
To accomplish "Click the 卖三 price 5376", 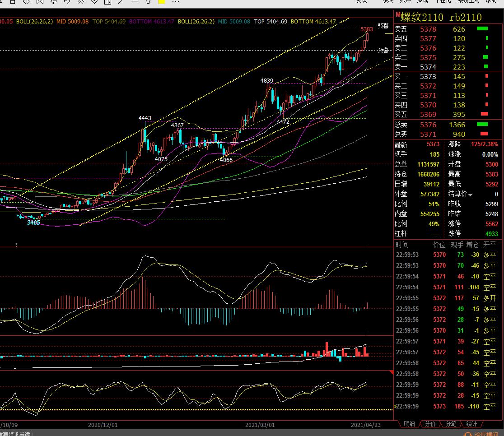I will click(428, 48).
